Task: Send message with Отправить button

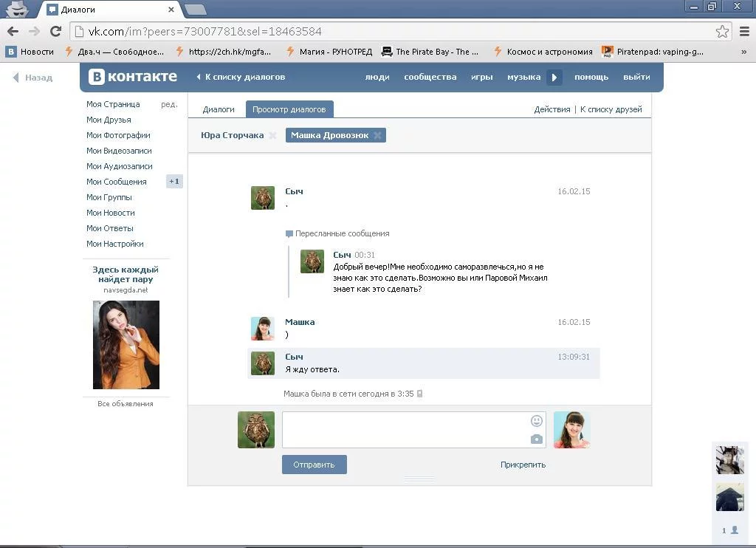Action: [x=315, y=465]
